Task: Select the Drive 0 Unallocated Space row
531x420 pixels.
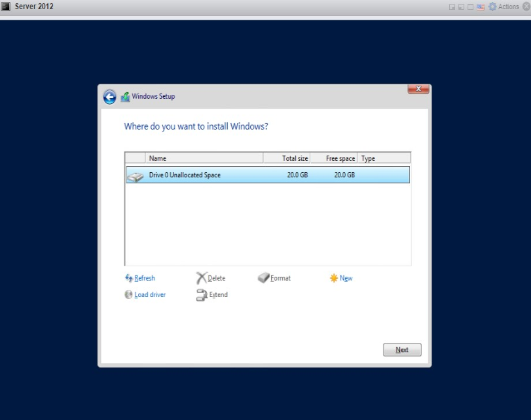Action: coord(268,175)
